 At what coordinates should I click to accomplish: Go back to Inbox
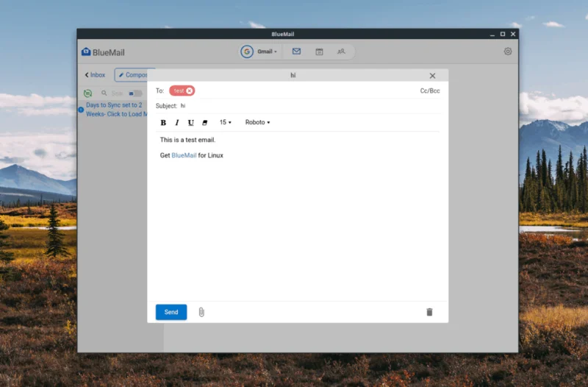coord(95,75)
